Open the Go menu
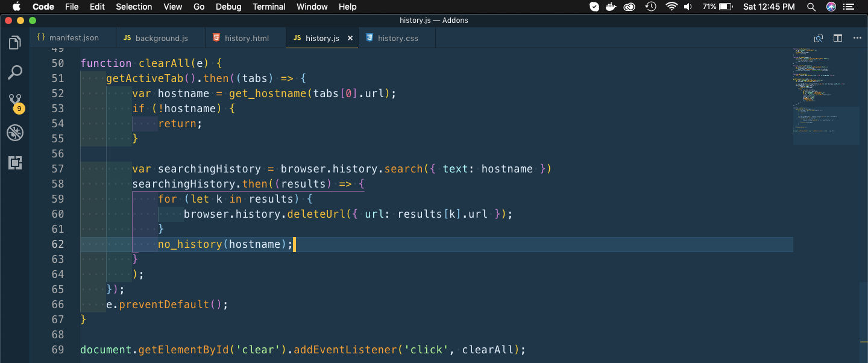 point(199,7)
